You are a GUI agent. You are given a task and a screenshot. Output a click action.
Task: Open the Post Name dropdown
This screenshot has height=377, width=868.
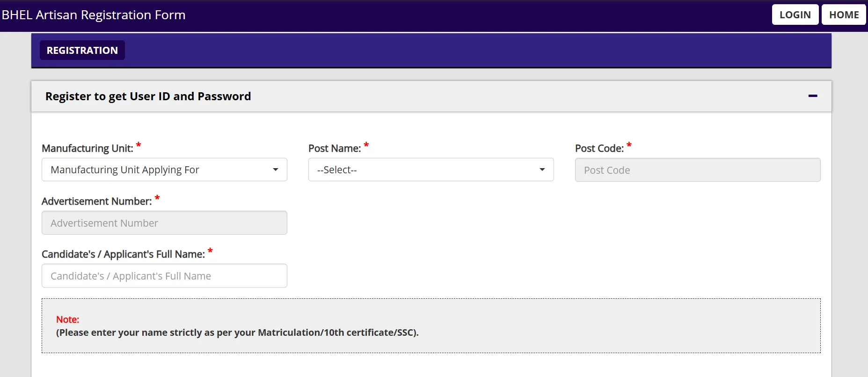(431, 170)
